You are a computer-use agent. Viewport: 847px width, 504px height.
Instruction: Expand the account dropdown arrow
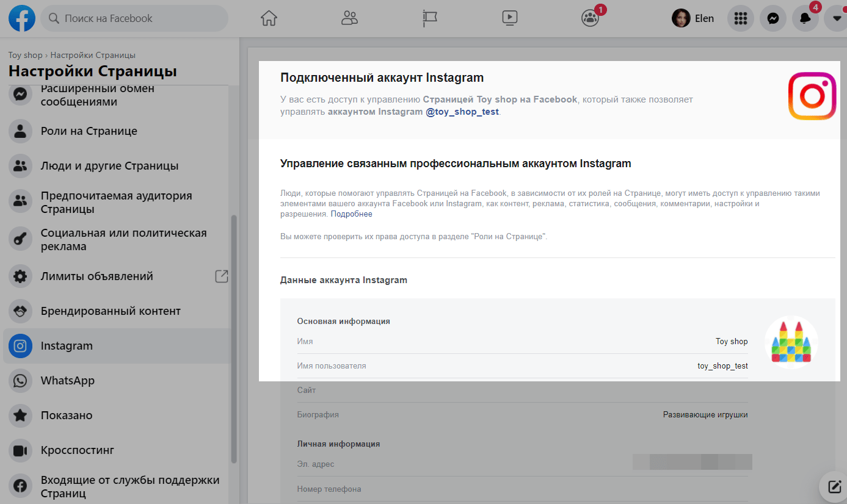pyautogui.click(x=836, y=19)
